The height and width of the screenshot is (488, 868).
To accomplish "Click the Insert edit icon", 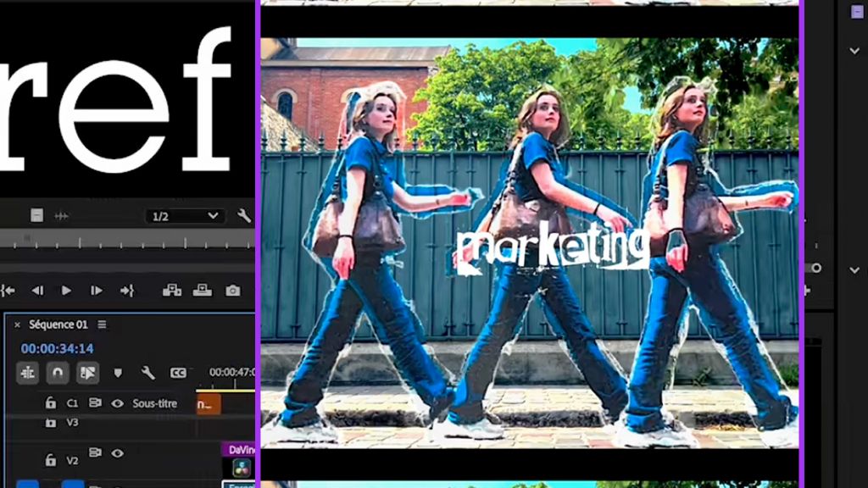I will point(172,291).
